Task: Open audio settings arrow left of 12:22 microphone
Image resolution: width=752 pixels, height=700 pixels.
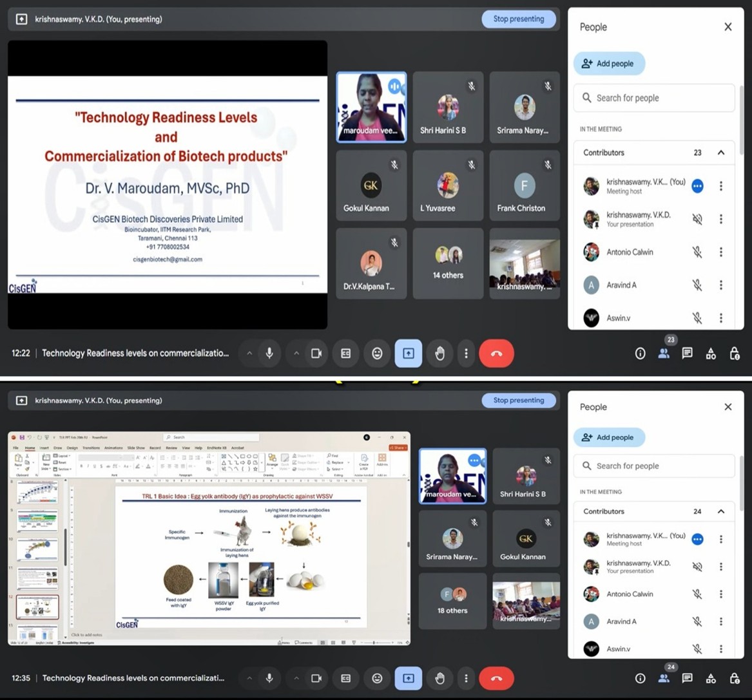Action: [x=249, y=354]
